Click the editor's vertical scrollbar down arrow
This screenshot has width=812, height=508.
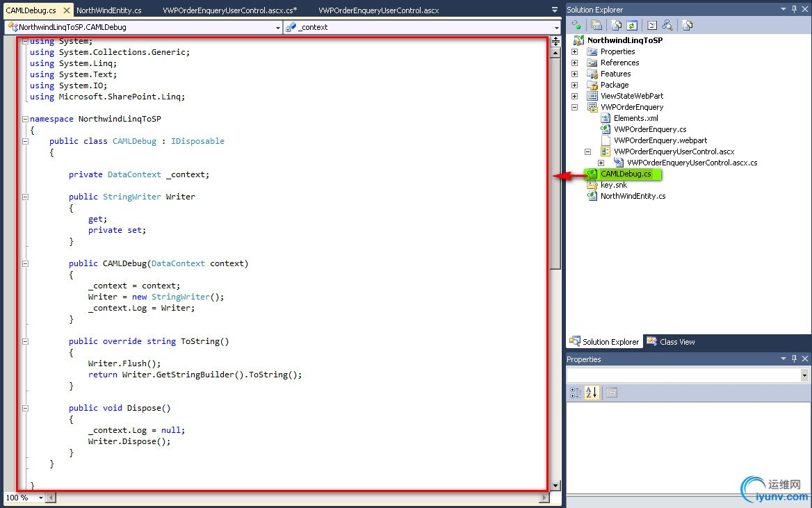point(555,486)
